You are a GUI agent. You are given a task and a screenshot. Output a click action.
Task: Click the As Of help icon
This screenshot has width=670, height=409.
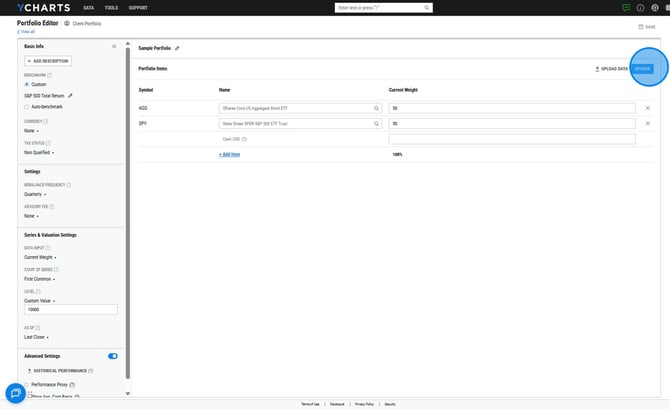coord(38,328)
